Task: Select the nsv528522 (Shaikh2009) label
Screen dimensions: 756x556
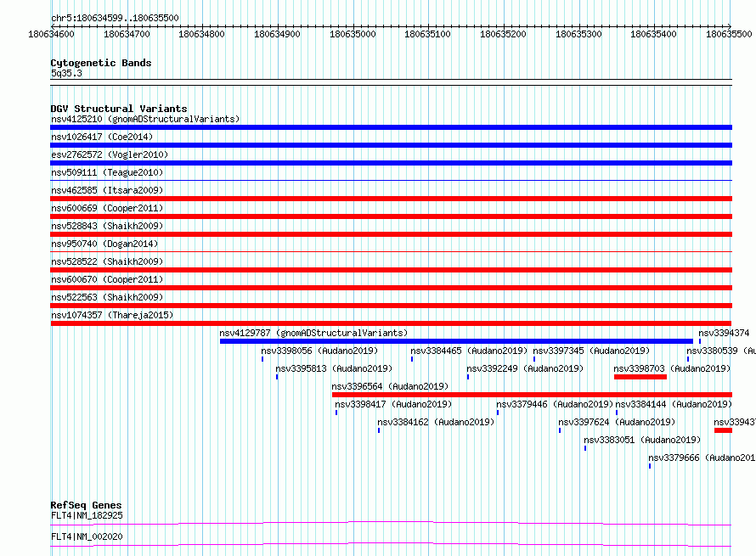Action: coord(107,261)
